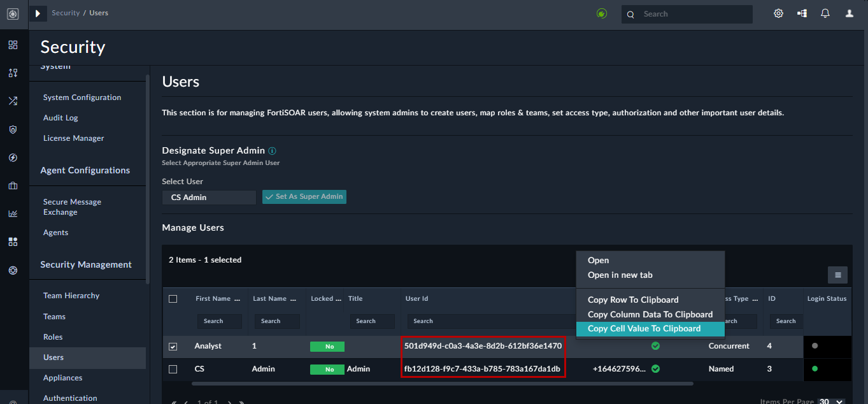Select Open in new tab menu entry
Image resolution: width=868 pixels, height=404 pixels.
pyautogui.click(x=620, y=275)
